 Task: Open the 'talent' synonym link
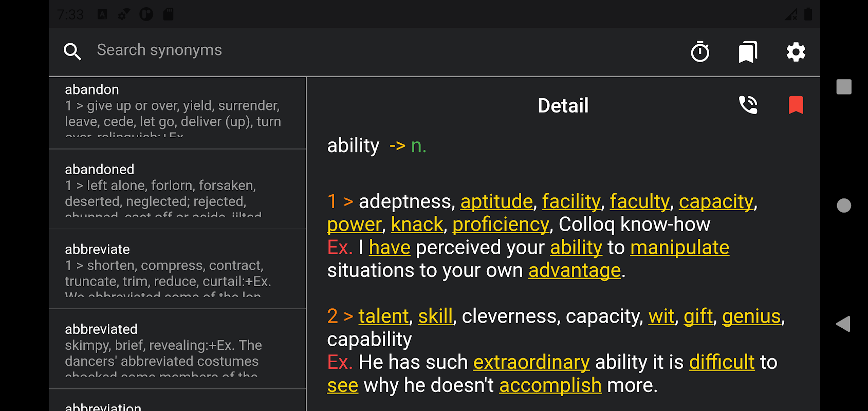pyautogui.click(x=383, y=316)
